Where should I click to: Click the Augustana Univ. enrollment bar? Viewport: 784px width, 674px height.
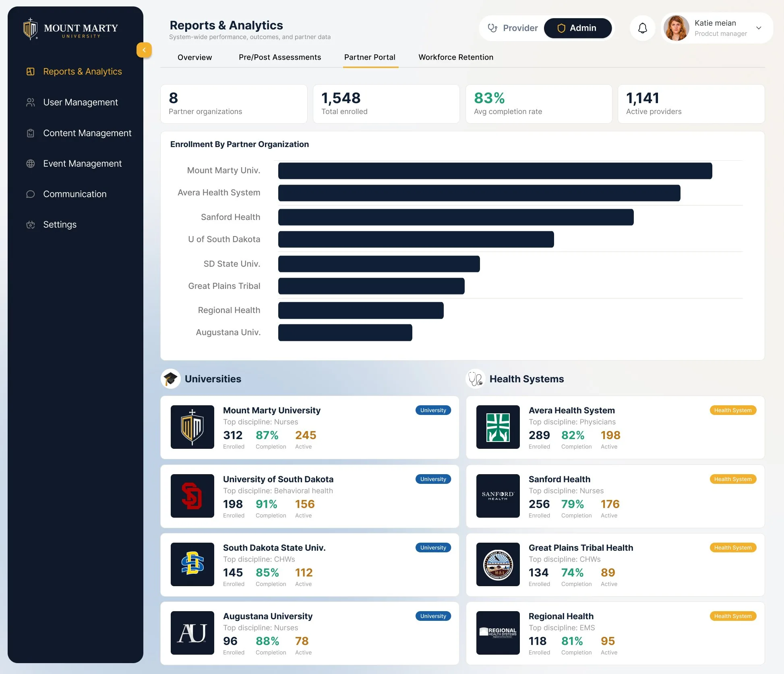pyautogui.click(x=345, y=333)
